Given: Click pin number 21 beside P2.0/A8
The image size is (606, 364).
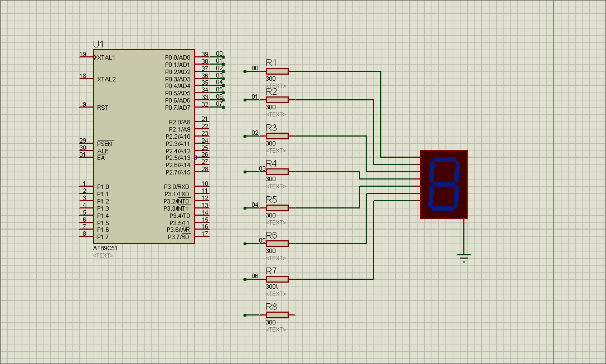Looking at the screenshot, I should point(205,119).
